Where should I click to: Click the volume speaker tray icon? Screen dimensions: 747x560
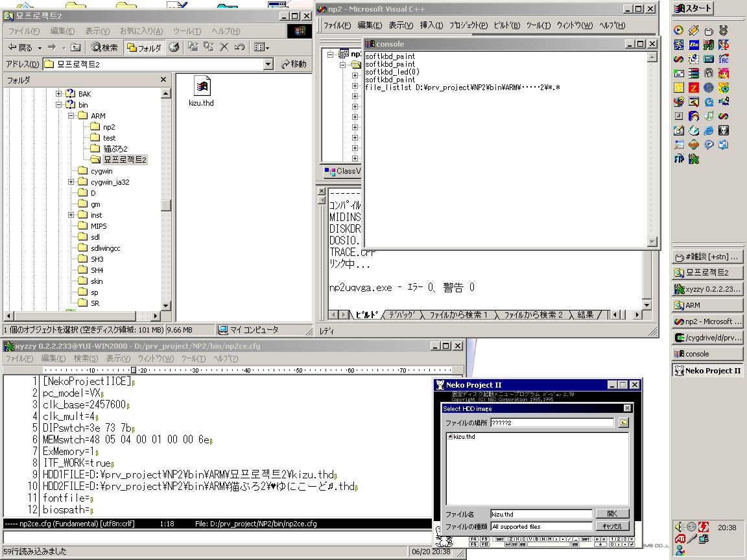[680, 527]
